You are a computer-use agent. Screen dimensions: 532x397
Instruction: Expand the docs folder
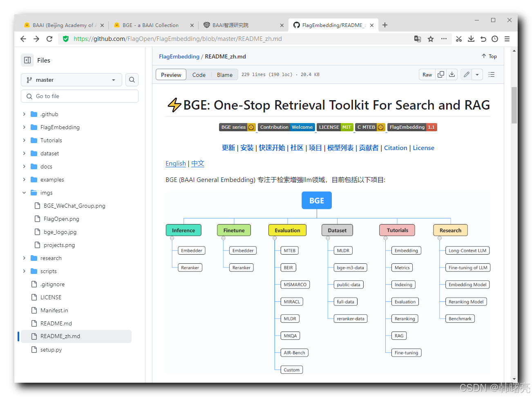pyautogui.click(x=24, y=166)
